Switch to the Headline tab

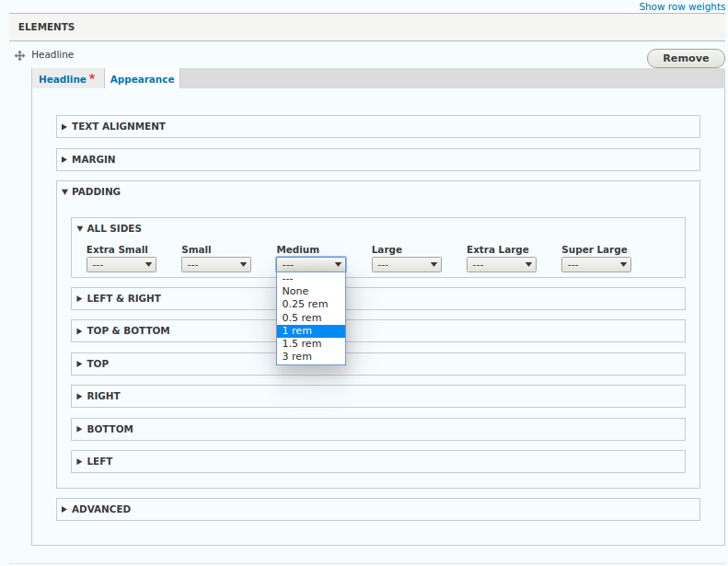click(x=67, y=79)
